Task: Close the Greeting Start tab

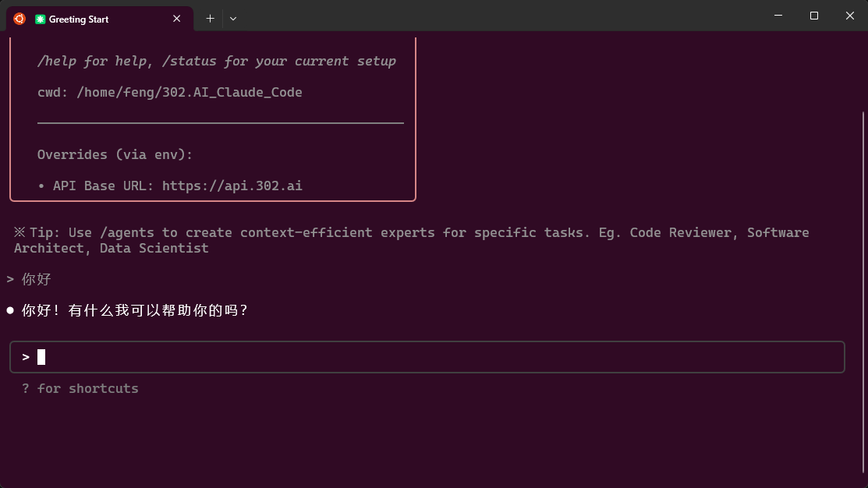Action: [177, 19]
